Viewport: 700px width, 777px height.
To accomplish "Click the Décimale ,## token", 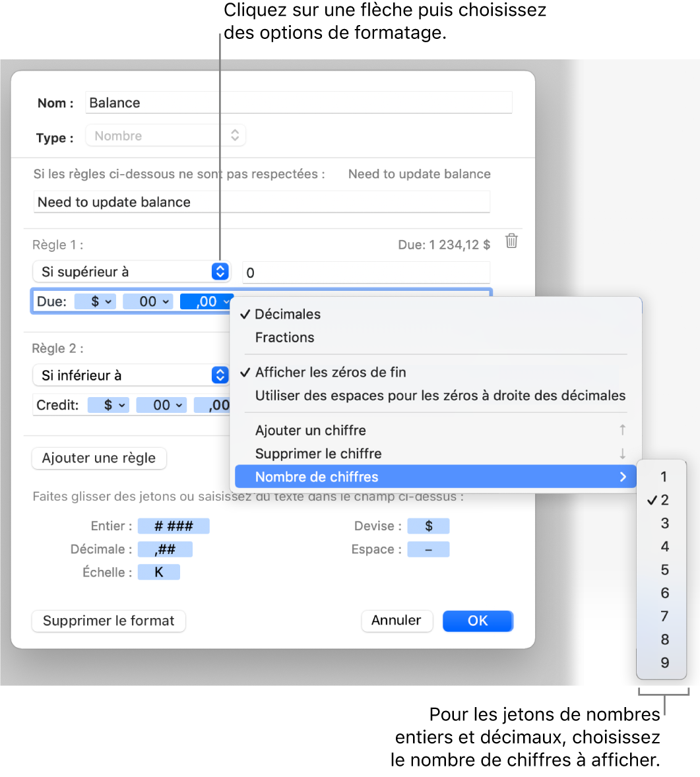I will [165, 549].
